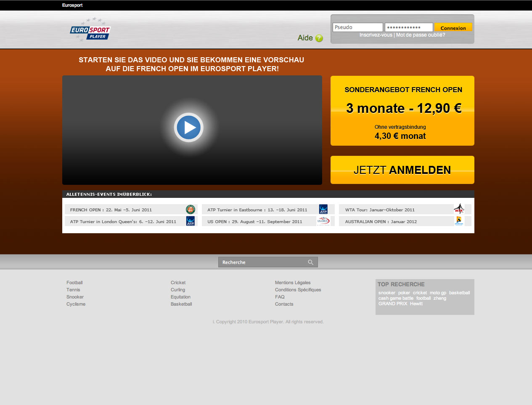Click the zheng top search tag
This screenshot has width=532, height=405.
pos(440,298)
